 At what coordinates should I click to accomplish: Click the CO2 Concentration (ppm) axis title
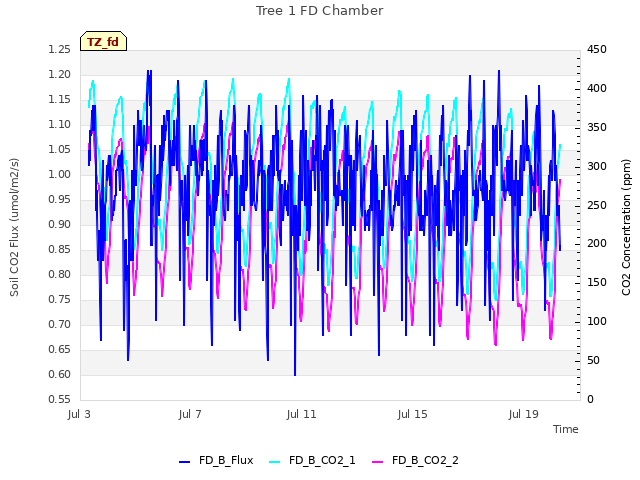tap(626, 227)
